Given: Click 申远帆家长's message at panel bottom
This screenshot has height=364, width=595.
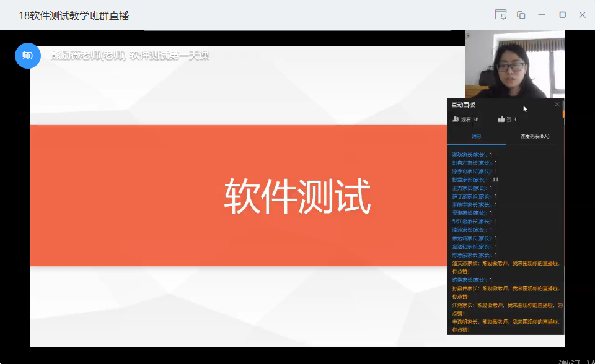Looking at the screenshot, I should coord(505,326).
